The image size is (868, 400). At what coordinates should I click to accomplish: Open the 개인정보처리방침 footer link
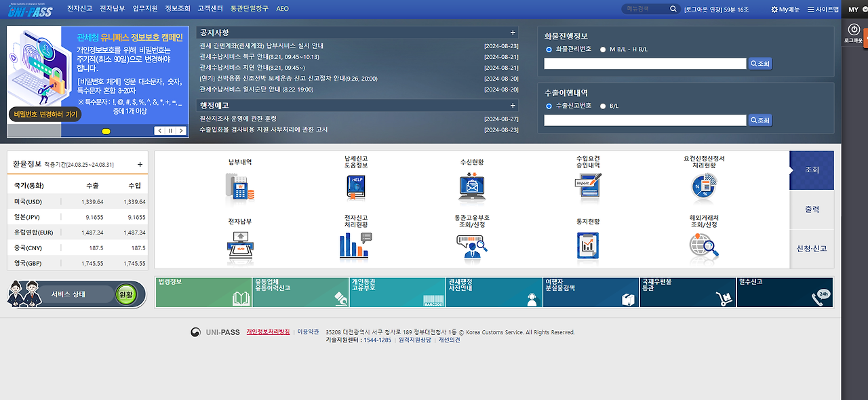268,332
